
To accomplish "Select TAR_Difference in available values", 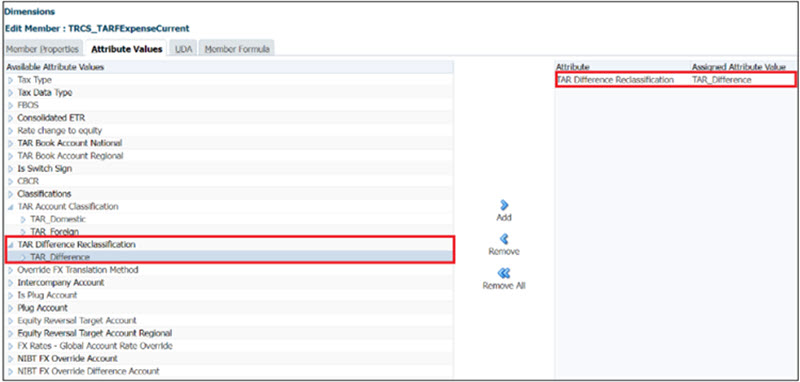I will point(60,257).
